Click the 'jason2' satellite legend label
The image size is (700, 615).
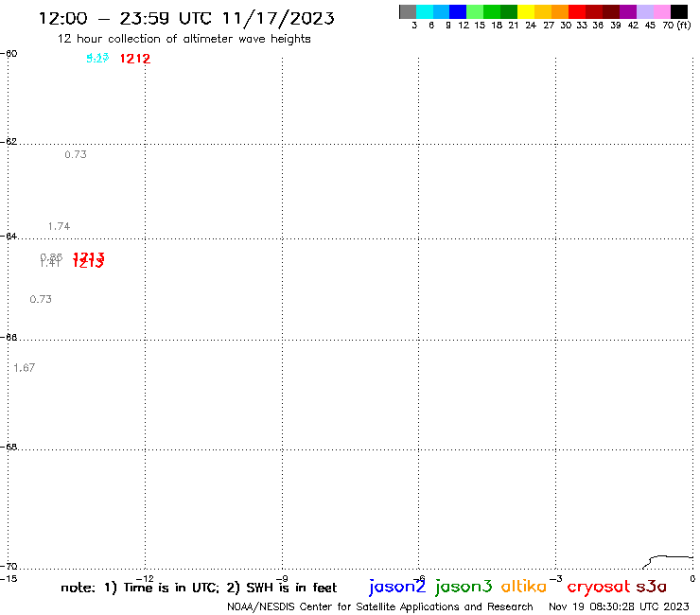pyautogui.click(x=397, y=587)
